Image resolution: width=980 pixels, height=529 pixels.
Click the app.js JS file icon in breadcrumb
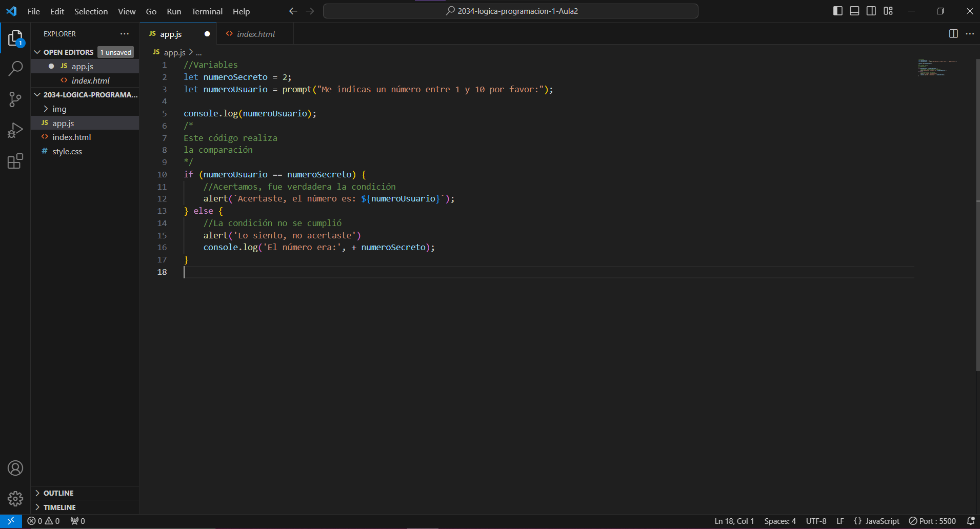pyautogui.click(x=156, y=52)
